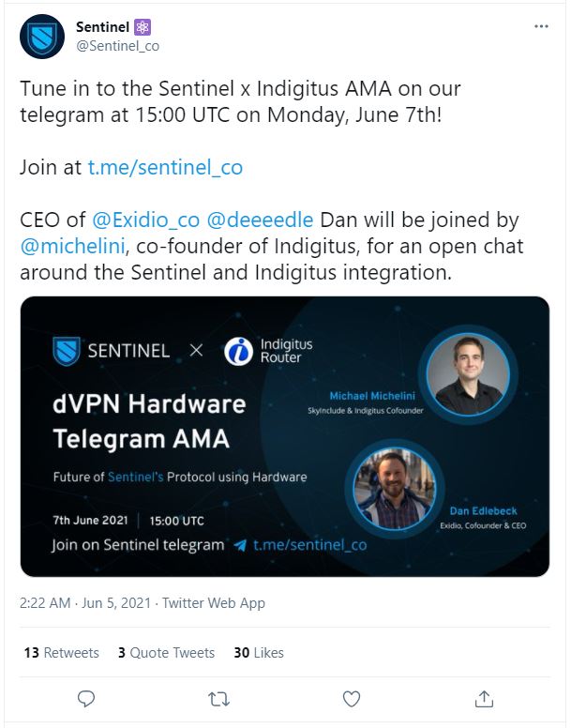Click the reply speech bubble icon

pos(86,698)
